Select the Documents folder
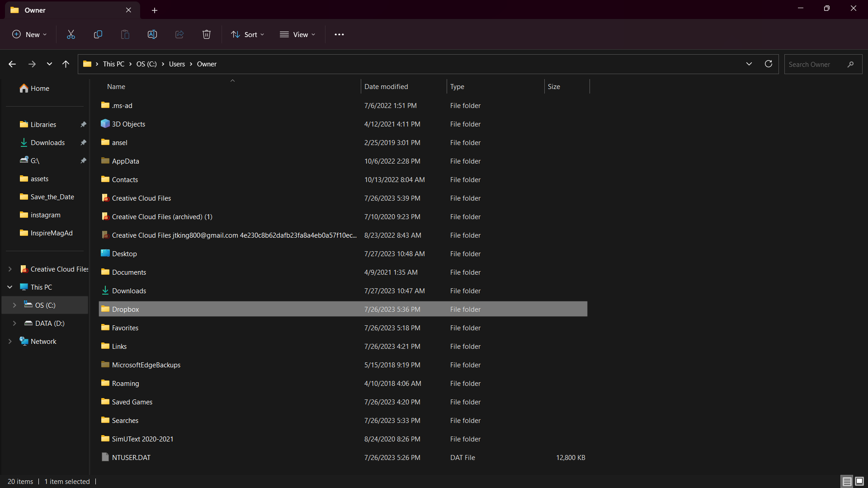This screenshot has width=868, height=488. point(343,272)
